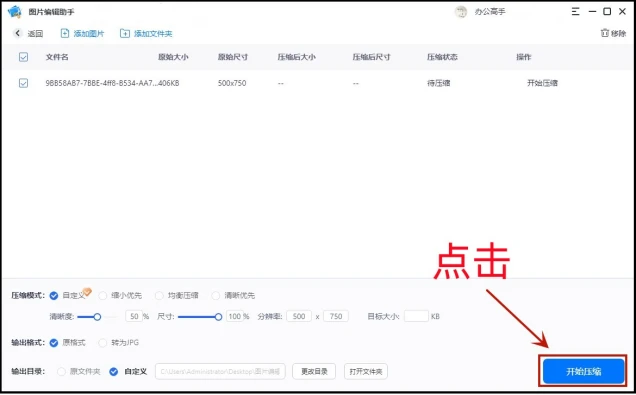Click the app logo icon in title bar

(15, 12)
